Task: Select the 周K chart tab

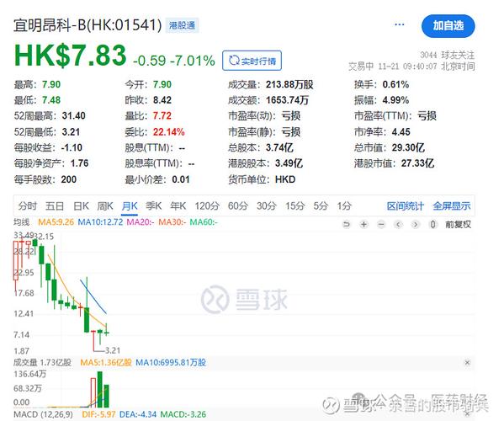Action: pyautogui.click(x=105, y=205)
